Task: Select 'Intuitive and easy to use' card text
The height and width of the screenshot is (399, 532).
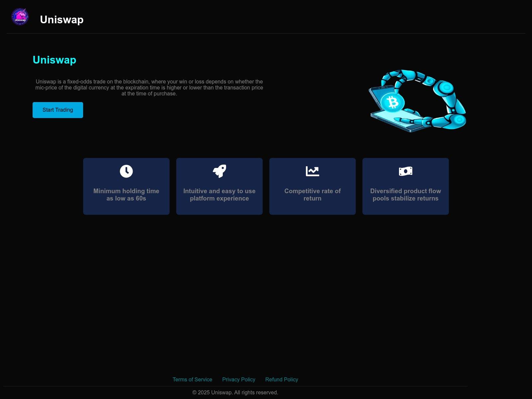Action: tap(219, 195)
